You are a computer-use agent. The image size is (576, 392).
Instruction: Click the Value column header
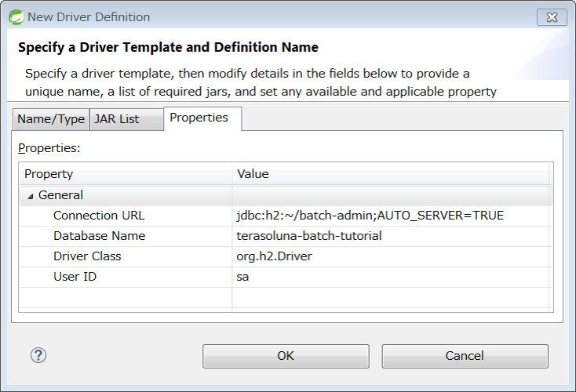coord(391,174)
